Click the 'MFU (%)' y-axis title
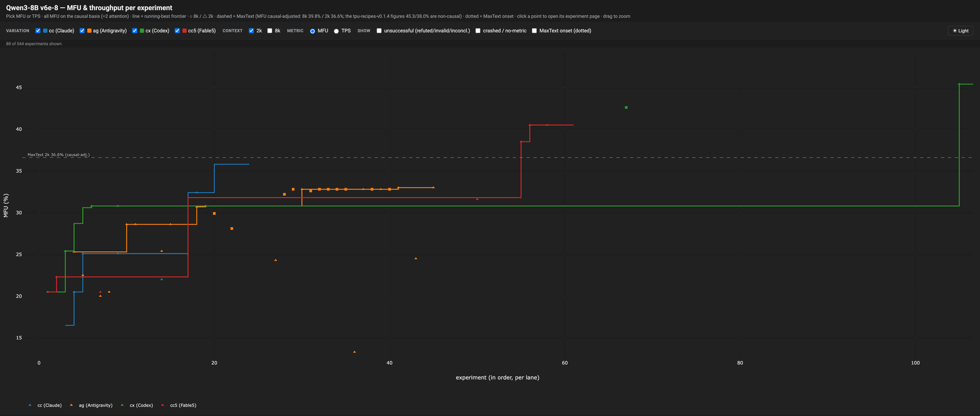Image resolution: width=980 pixels, height=416 pixels. pos(6,206)
